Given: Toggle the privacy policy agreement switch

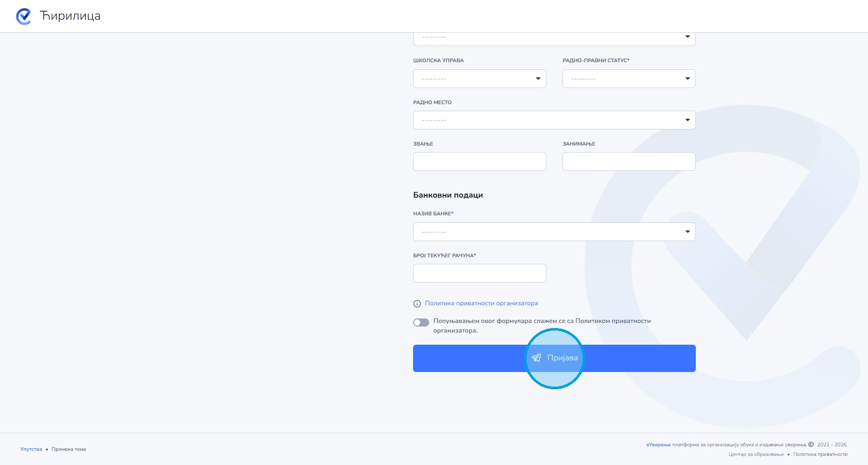Looking at the screenshot, I should click(421, 322).
